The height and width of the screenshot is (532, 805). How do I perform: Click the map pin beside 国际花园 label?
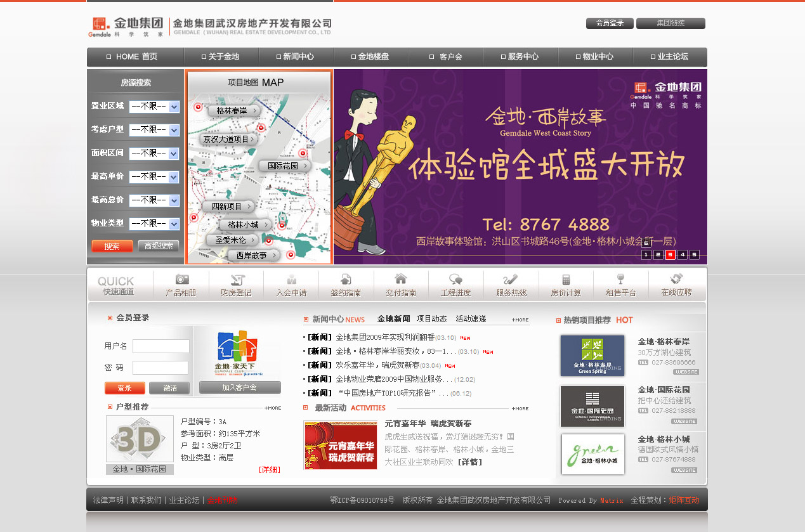click(303, 153)
